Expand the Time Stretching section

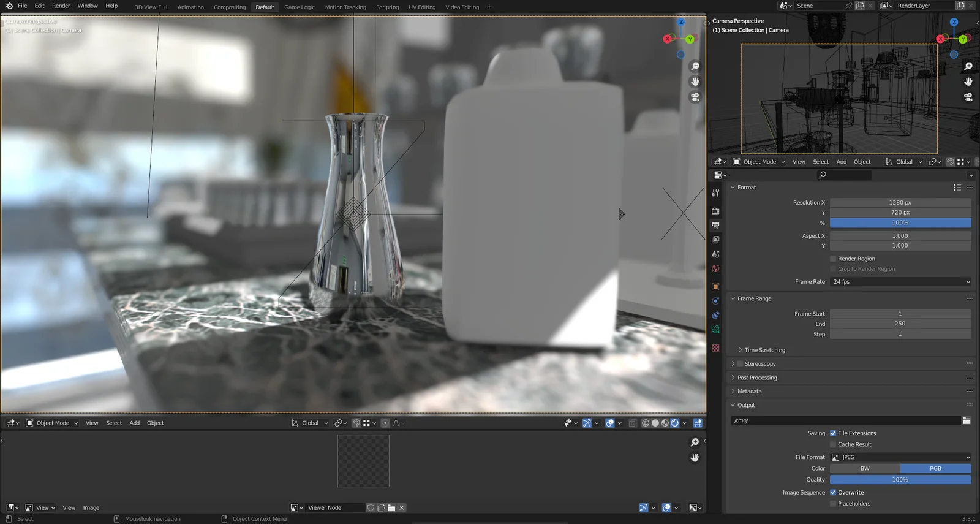pos(764,350)
